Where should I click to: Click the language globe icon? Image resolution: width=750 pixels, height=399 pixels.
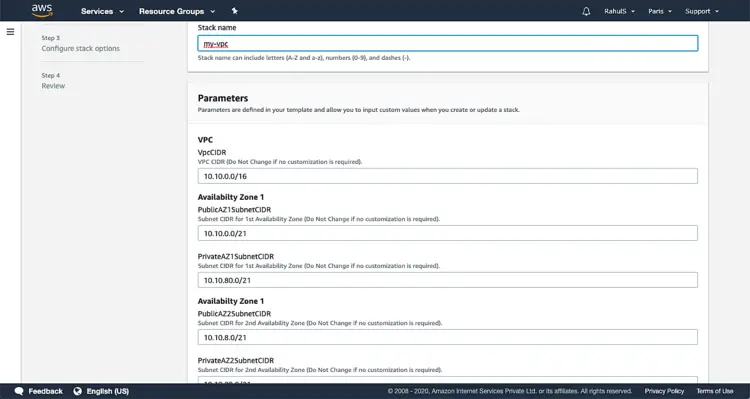click(x=77, y=391)
